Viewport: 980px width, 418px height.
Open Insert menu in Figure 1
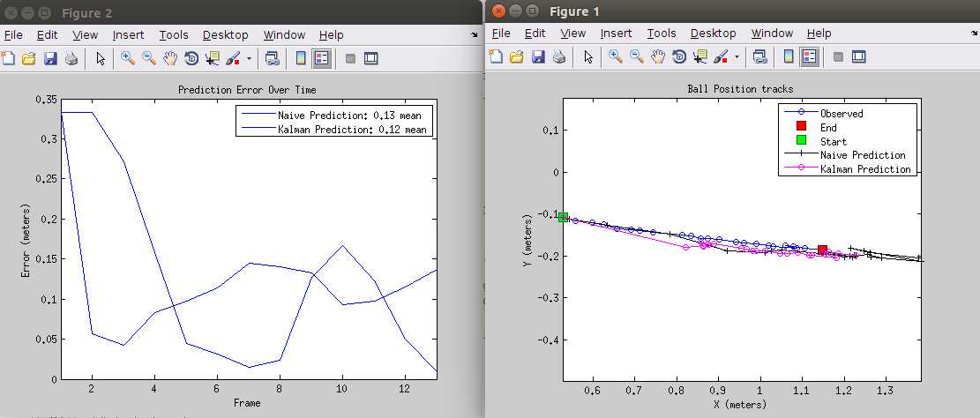617,34
